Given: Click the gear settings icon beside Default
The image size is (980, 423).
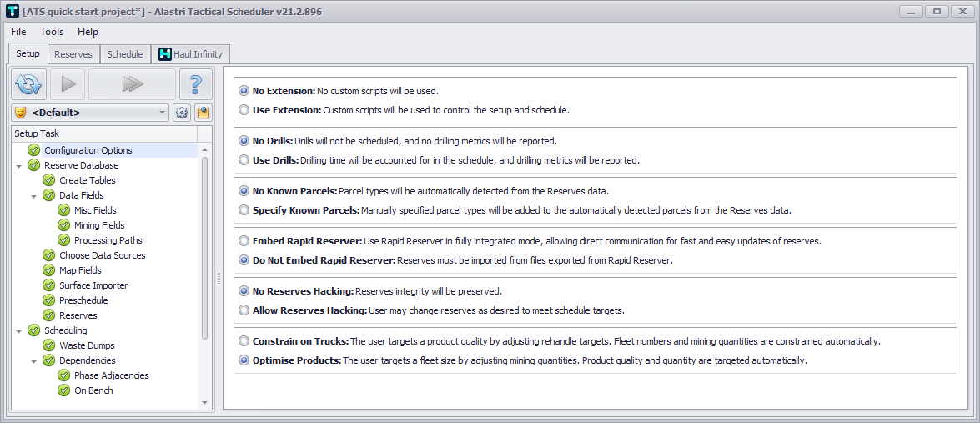Looking at the screenshot, I should click(182, 113).
